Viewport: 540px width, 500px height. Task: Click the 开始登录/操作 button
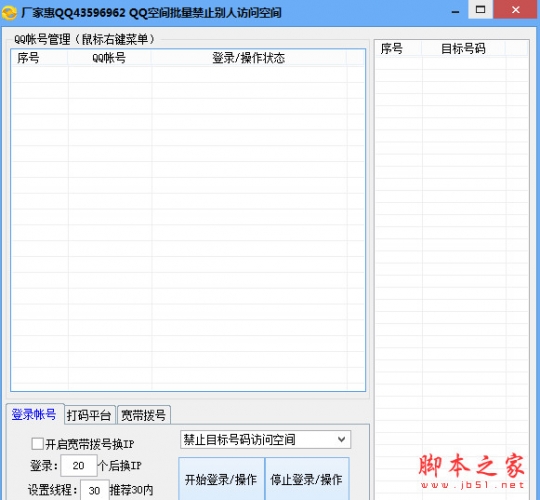pos(221,479)
